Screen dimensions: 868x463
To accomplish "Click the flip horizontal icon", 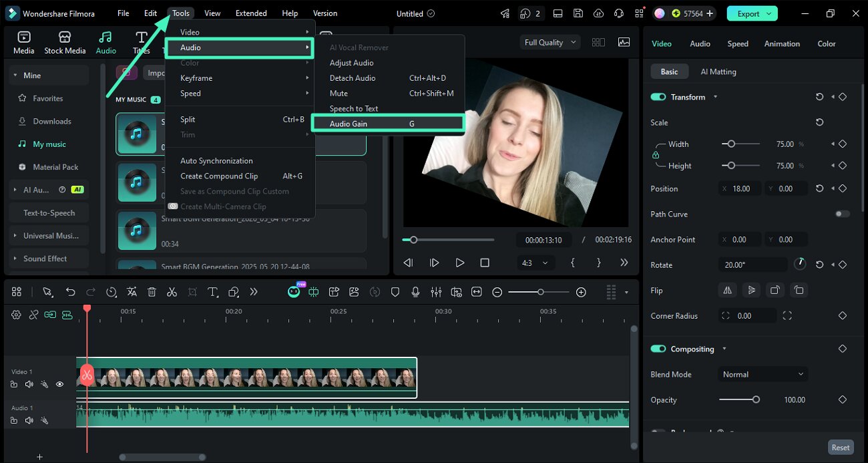I will coord(727,290).
